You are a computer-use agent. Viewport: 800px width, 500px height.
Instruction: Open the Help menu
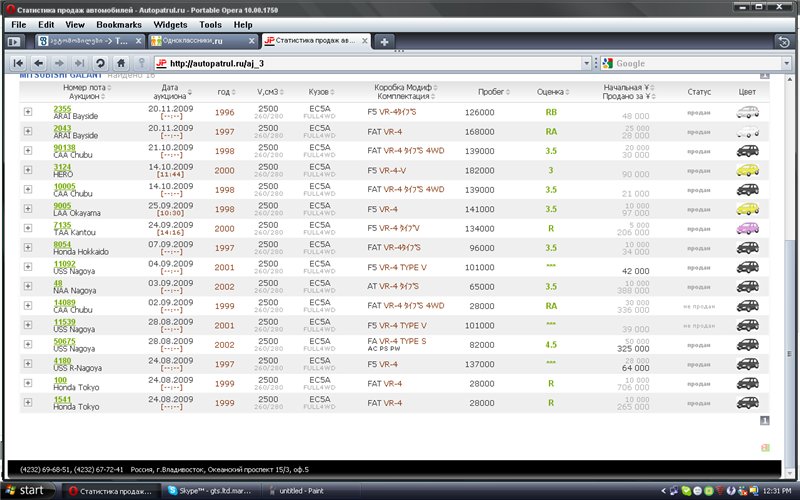(x=243, y=24)
